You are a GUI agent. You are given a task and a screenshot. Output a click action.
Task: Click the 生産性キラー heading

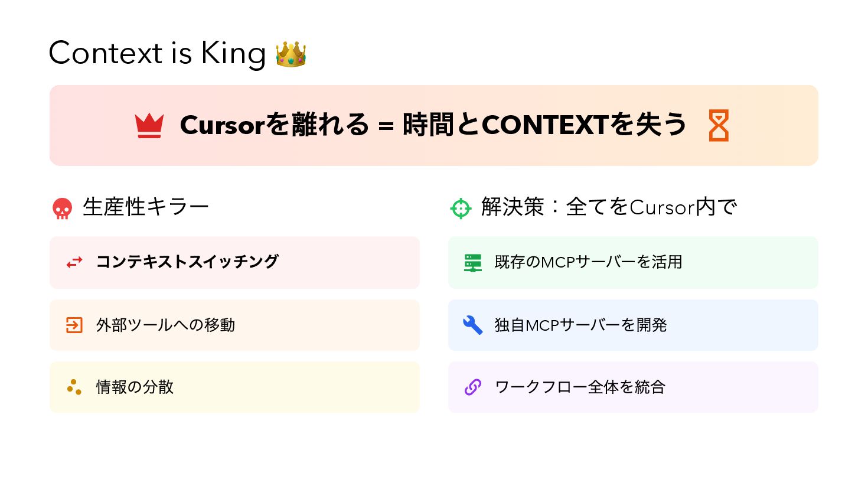pos(146,207)
